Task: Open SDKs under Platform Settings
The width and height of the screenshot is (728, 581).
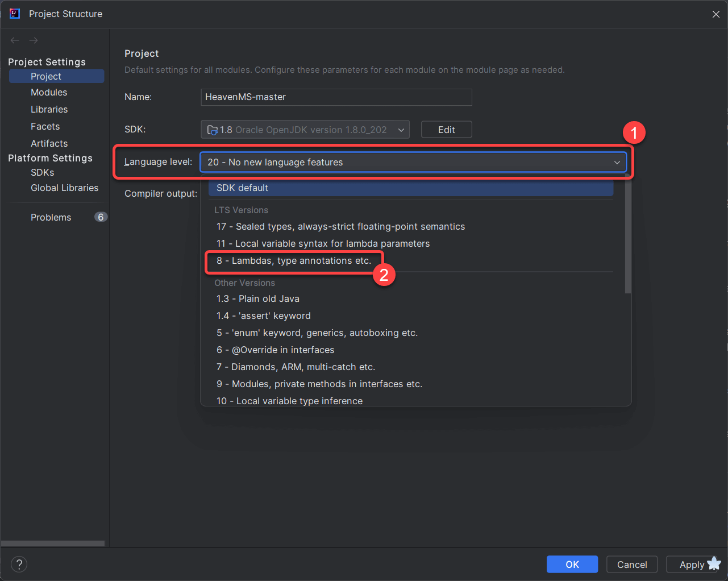Action: click(43, 172)
